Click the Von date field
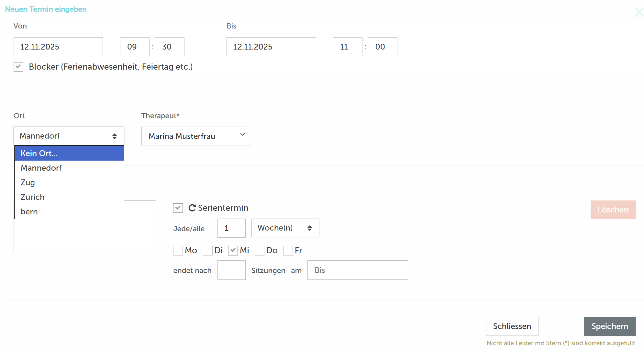This screenshot has width=644, height=352. click(58, 47)
